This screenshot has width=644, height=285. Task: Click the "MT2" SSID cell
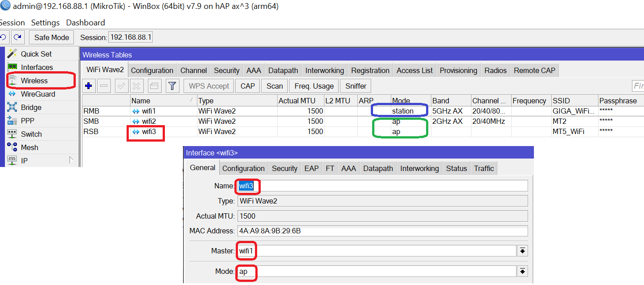click(x=559, y=122)
